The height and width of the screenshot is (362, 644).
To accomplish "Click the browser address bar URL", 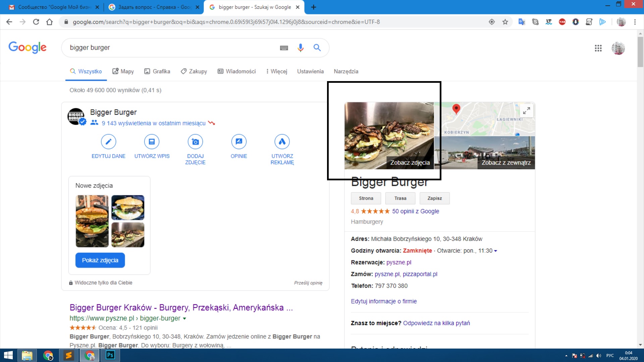I will tap(226, 22).
